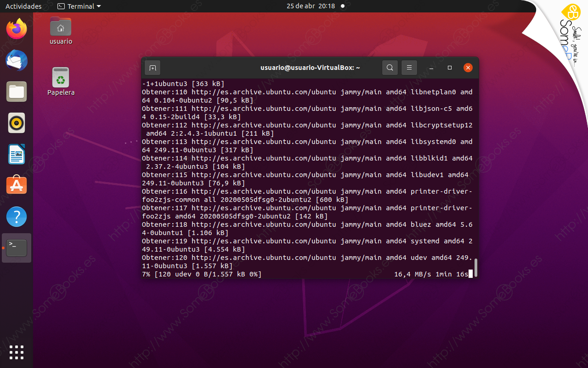Select the running Terminal in the dock

click(x=16, y=247)
